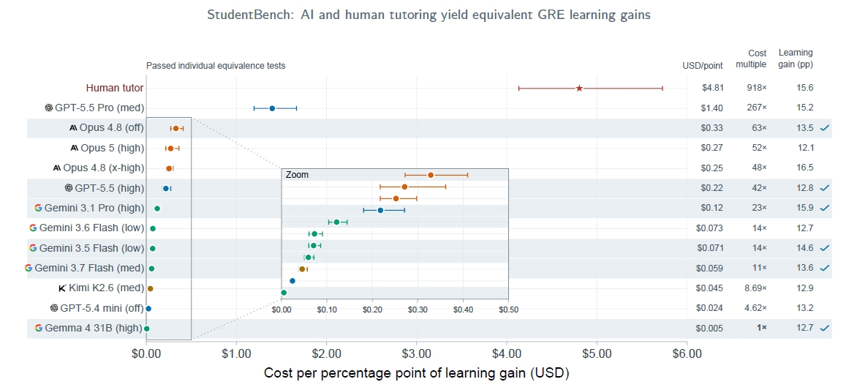The image size is (868, 390).
Task: Click the Google logo beside Gemma 4 31B (high)
Action: point(38,329)
